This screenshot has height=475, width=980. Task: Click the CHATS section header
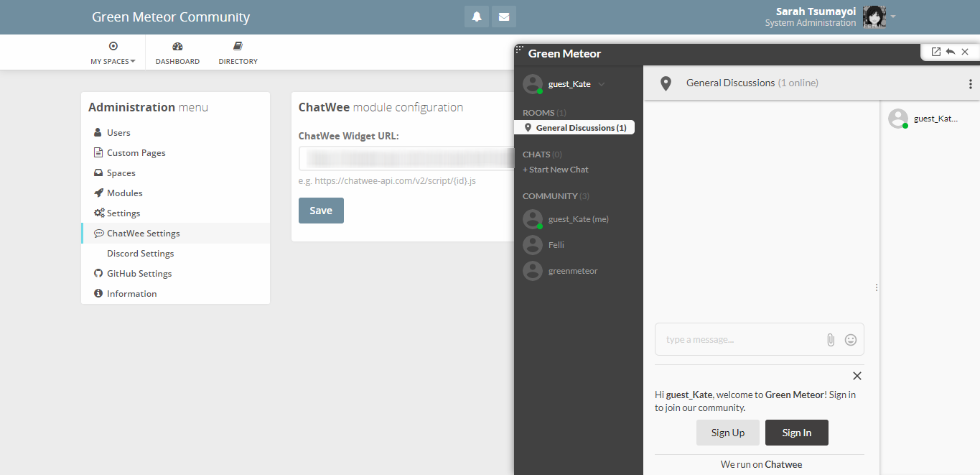coord(542,155)
